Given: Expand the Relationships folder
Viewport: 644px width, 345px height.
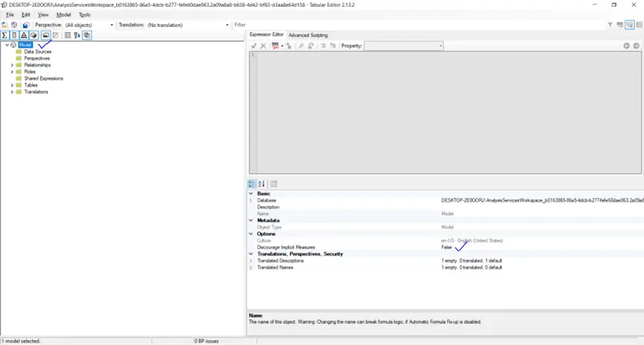Looking at the screenshot, I should 12,65.
